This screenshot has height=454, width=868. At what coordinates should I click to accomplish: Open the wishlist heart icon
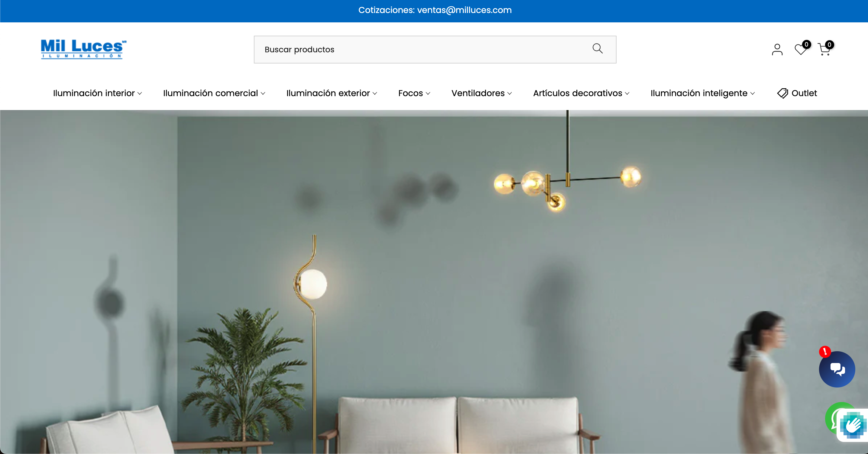click(801, 50)
